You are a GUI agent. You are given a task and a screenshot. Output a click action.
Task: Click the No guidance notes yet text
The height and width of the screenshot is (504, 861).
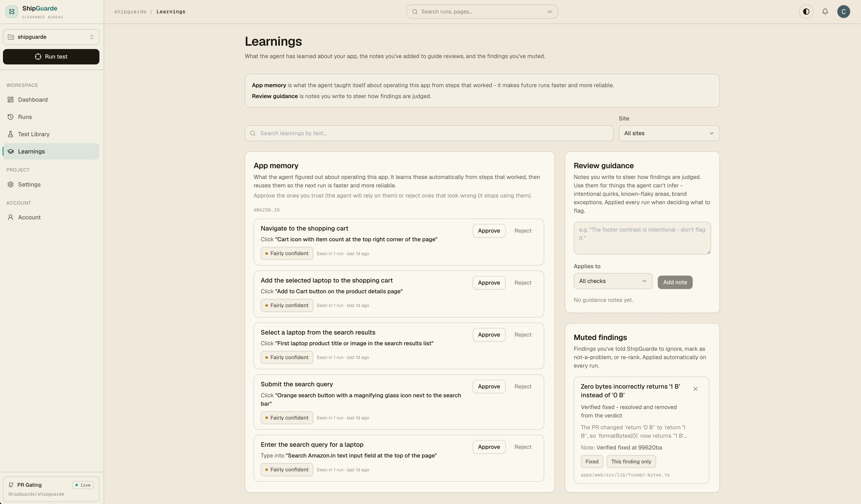click(x=603, y=300)
